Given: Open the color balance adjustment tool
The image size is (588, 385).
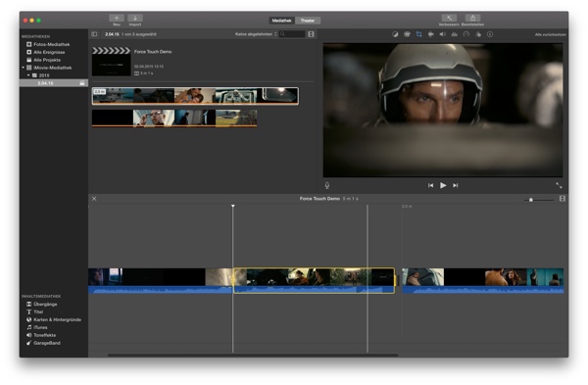Looking at the screenshot, I should click(x=395, y=34).
